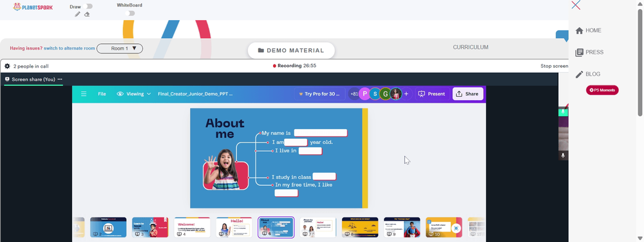The height and width of the screenshot is (242, 644).
Task: Click Try Pro for 30 button
Action: [x=319, y=94]
